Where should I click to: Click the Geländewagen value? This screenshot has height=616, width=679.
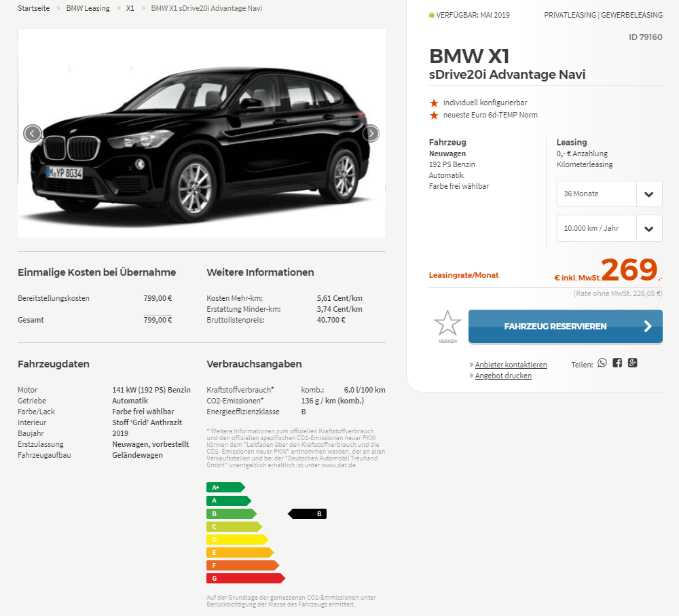pos(137,455)
